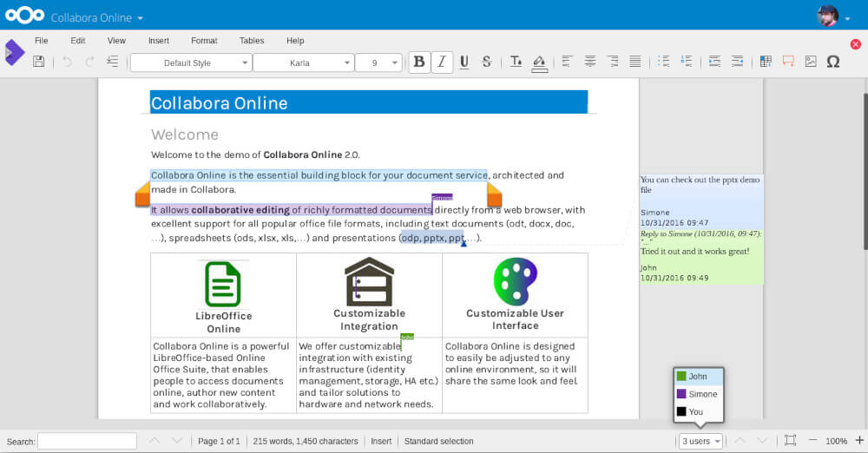868x453 pixels.
Task: Open the Default Style paragraph dropdown
Action: click(x=246, y=62)
